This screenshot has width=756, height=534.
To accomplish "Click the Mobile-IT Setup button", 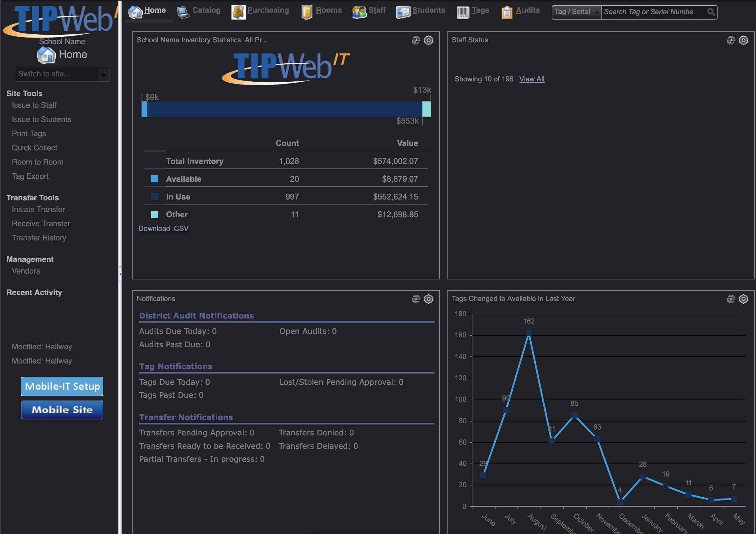I will [62, 386].
